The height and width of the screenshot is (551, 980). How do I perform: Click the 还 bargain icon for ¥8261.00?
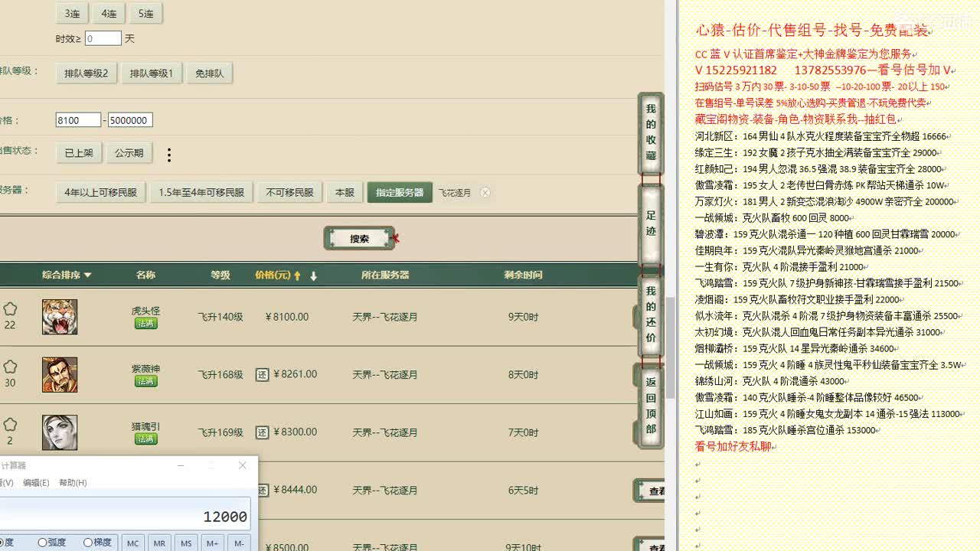tap(262, 375)
